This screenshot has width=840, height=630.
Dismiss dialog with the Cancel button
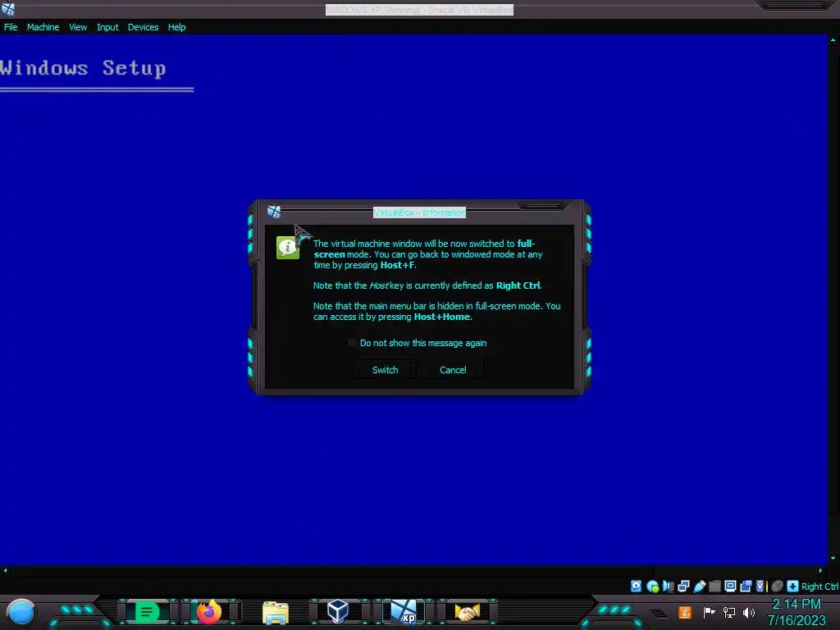click(453, 370)
